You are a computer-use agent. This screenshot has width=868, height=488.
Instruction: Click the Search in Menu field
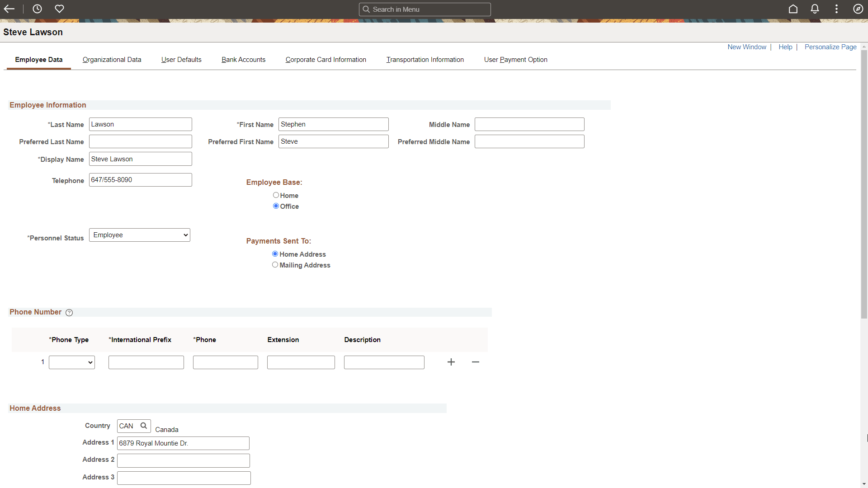coord(425,9)
